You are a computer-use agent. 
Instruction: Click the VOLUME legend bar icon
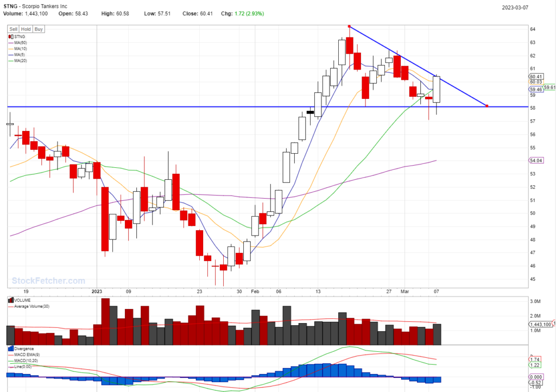coord(11,300)
